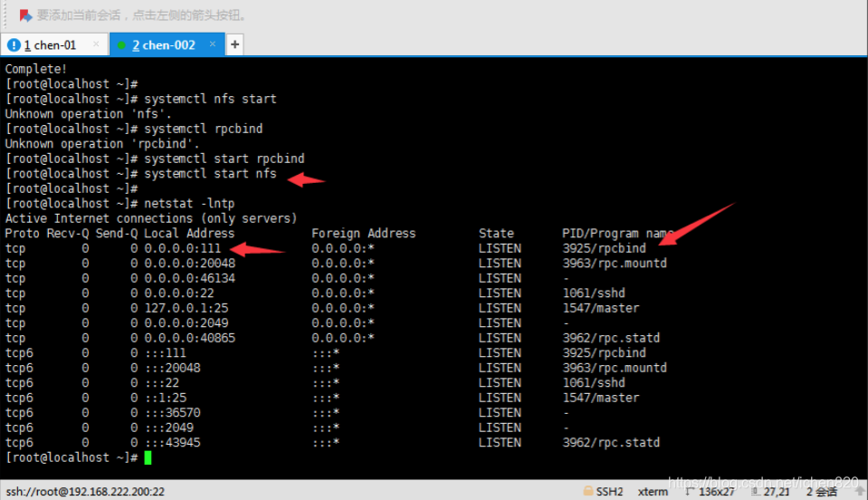Click 'Active Internet connections (only servers)' line
Viewport: 868px width, 500px height.
(x=151, y=218)
